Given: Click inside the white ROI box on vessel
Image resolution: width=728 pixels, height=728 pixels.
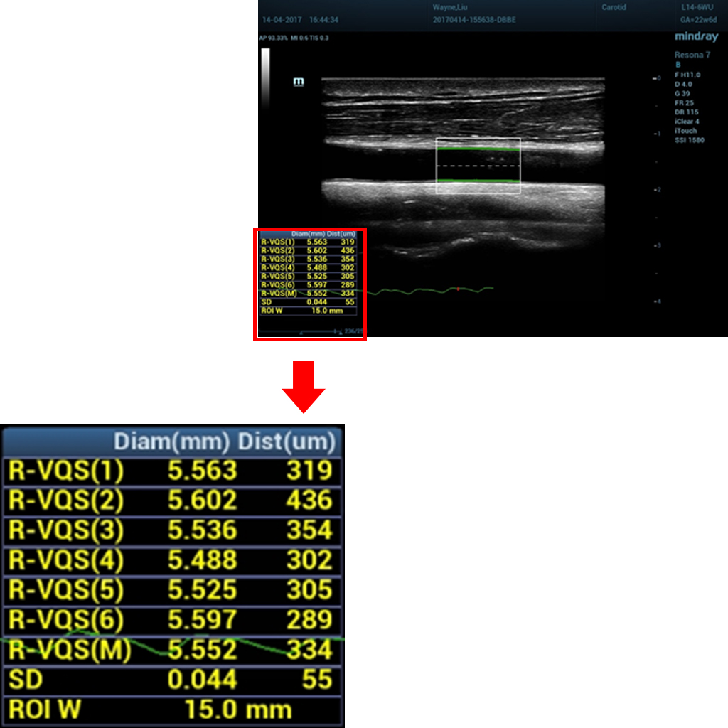Looking at the screenshot, I should [478, 166].
